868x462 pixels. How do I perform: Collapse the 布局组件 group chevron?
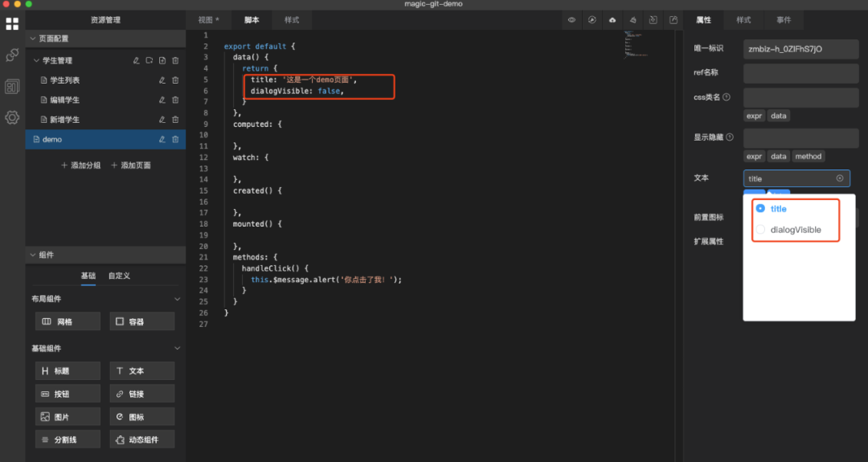click(177, 299)
